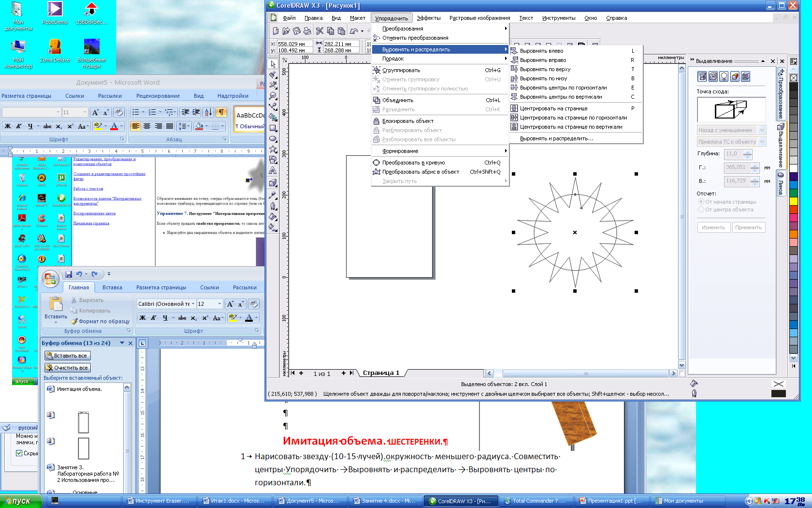Pick the yellow swatch in CorelDRAW color palette

[x=793, y=201]
